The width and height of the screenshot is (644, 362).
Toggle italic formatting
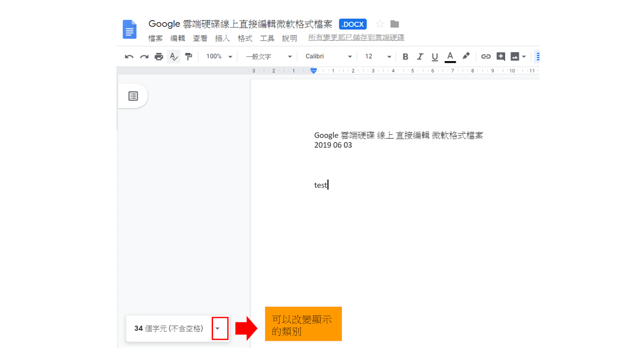(420, 57)
